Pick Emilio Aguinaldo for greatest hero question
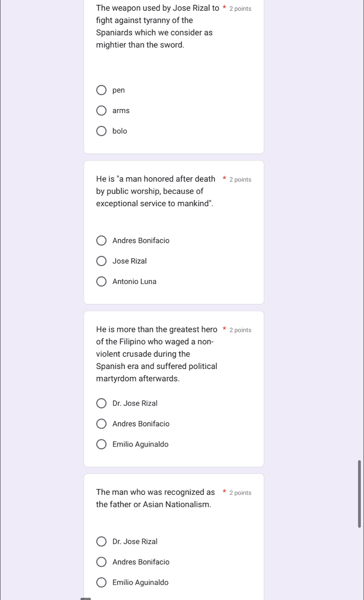The image size is (364, 600). click(101, 444)
